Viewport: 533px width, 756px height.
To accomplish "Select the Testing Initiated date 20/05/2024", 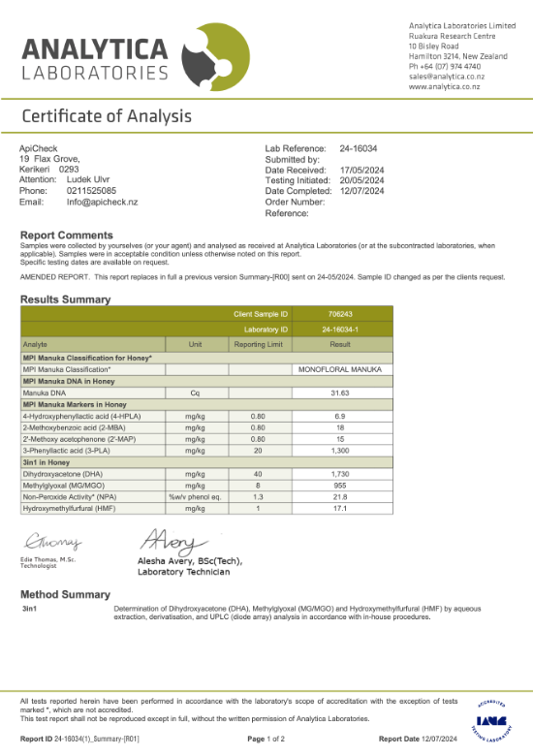I will pos(361,180).
